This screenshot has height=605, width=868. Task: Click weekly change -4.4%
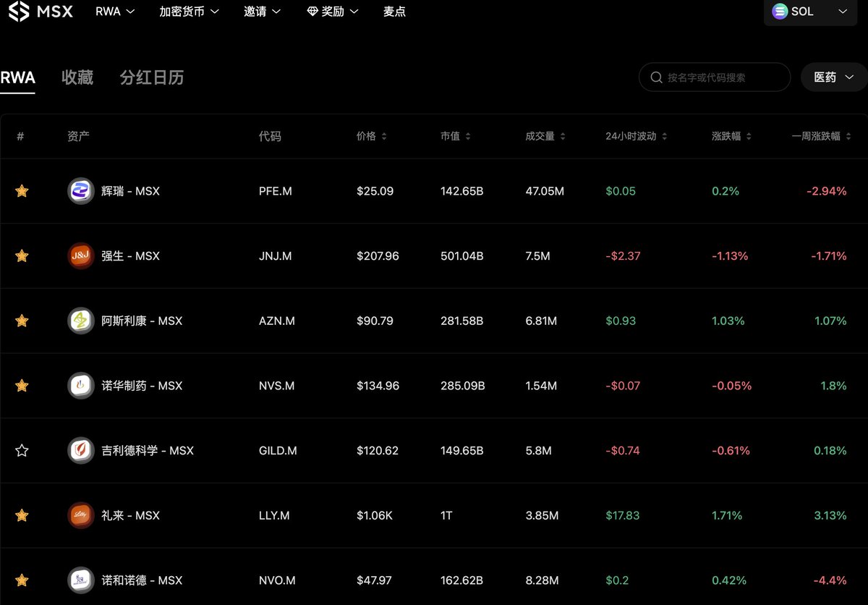pyautogui.click(x=829, y=580)
